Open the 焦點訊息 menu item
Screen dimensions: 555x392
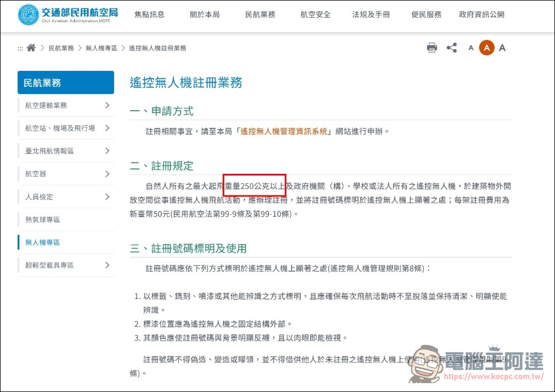(149, 15)
